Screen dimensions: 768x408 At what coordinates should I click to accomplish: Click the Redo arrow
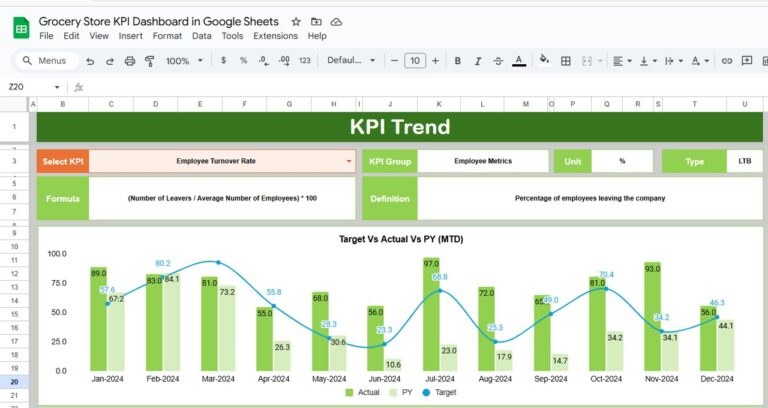110,61
